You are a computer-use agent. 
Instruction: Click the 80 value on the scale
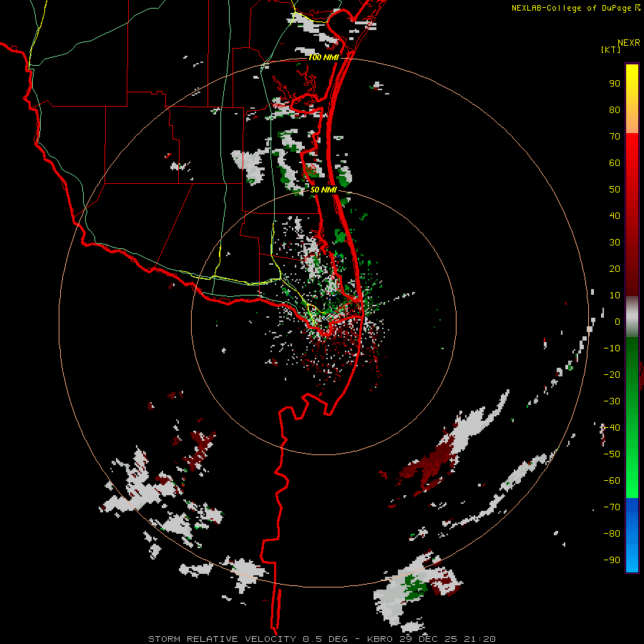tap(615, 110)
